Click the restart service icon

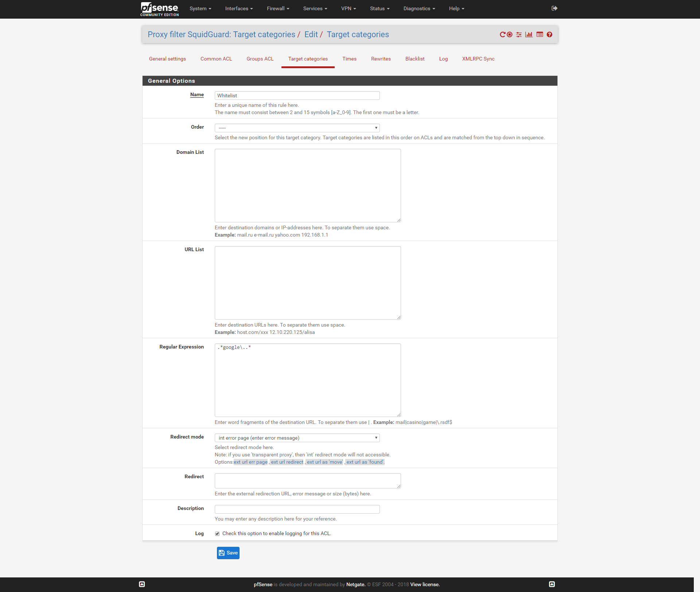(502, 35)
